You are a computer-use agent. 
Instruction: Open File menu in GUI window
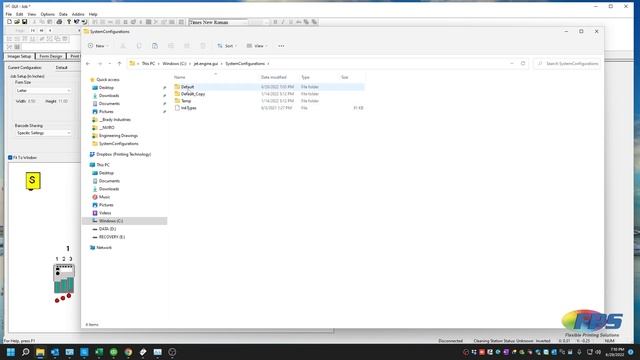pos(9,14)
